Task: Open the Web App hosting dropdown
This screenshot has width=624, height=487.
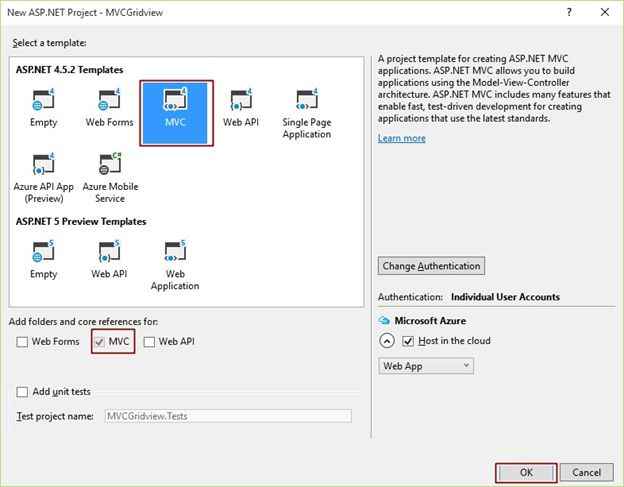Action: tap(426, 366)
